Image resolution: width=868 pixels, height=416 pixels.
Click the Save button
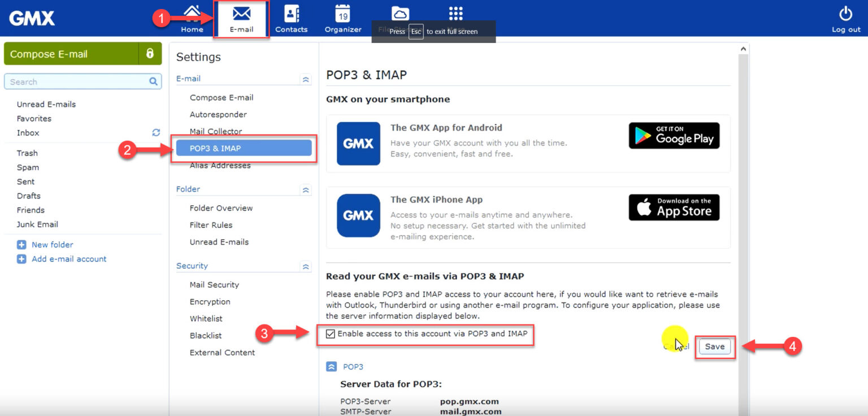tap(714, 346)
